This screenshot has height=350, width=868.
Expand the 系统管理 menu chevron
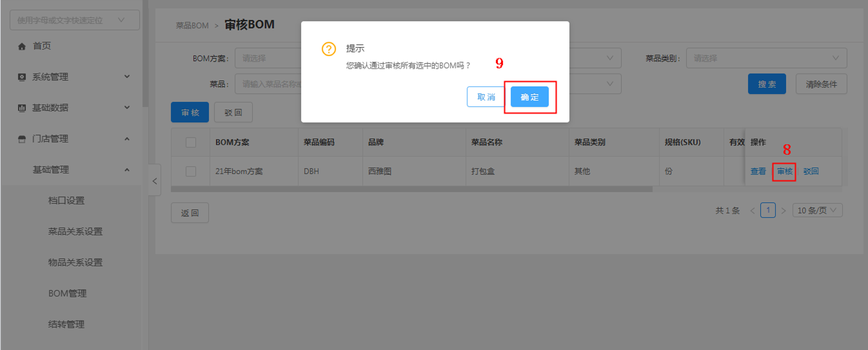click(127, 77)
